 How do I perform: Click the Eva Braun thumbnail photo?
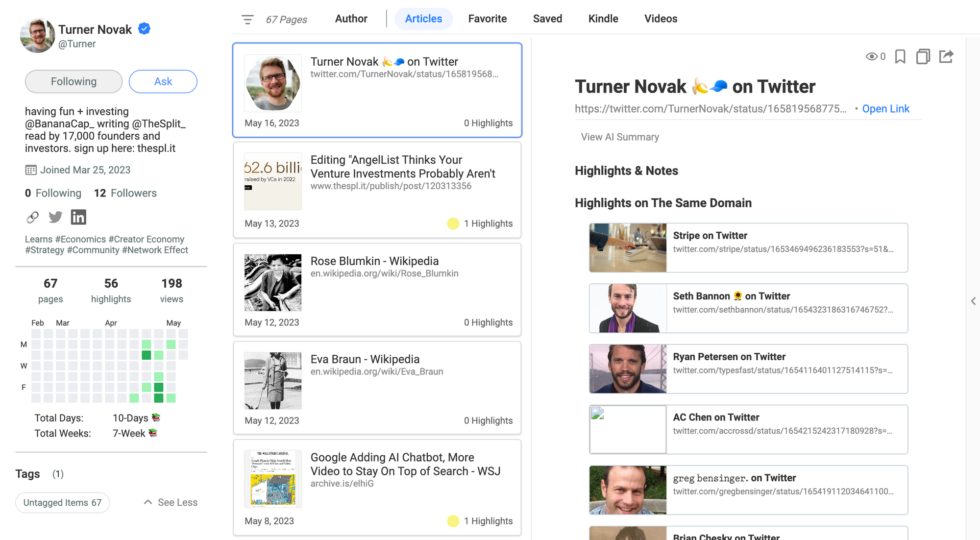tap(273, 381)
